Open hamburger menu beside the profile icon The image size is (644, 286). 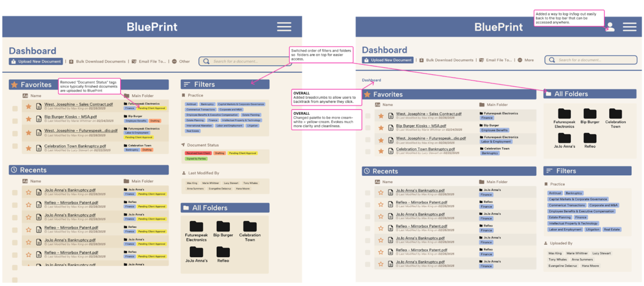[629, 27]
